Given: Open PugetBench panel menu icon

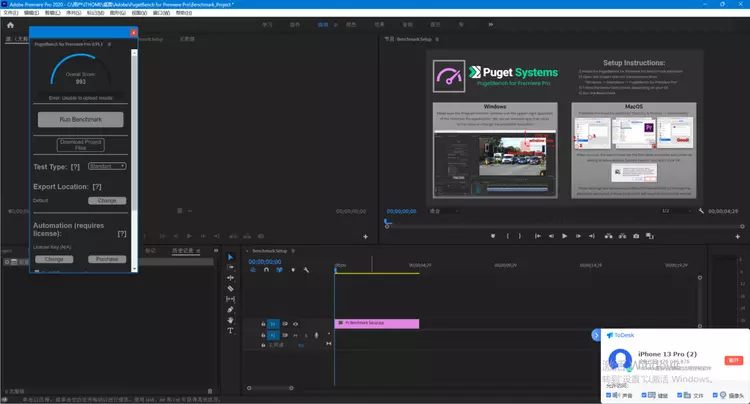Looking at the screenshot, I should (109, 44).
